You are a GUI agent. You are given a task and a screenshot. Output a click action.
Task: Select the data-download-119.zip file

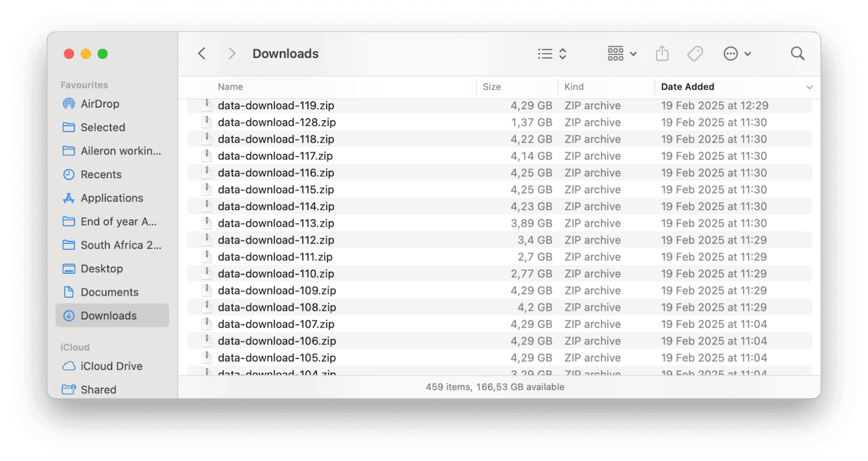coord(276,105)
